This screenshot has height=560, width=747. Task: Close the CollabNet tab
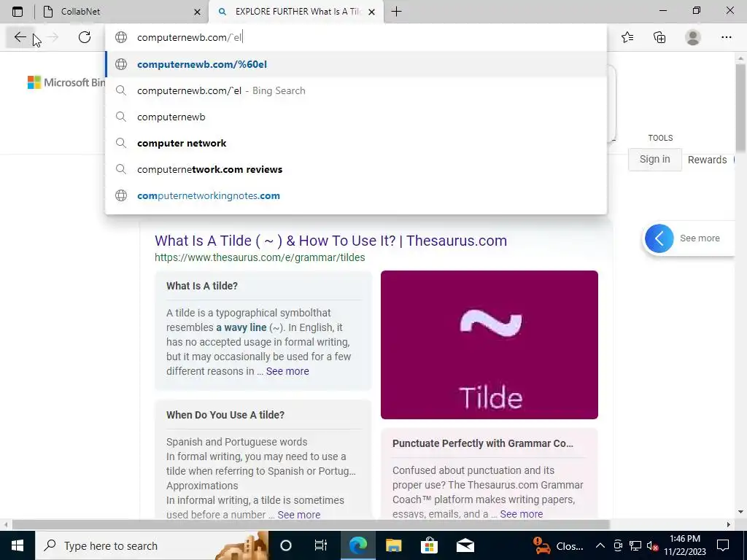pyautogui.click(x=197, y=12)
